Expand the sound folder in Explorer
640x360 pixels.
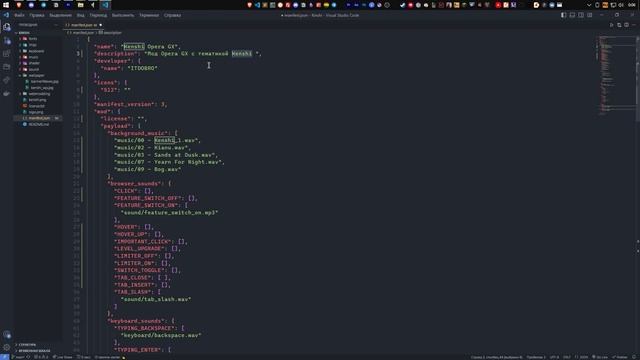pyautogui.click(x=34, y=69)
